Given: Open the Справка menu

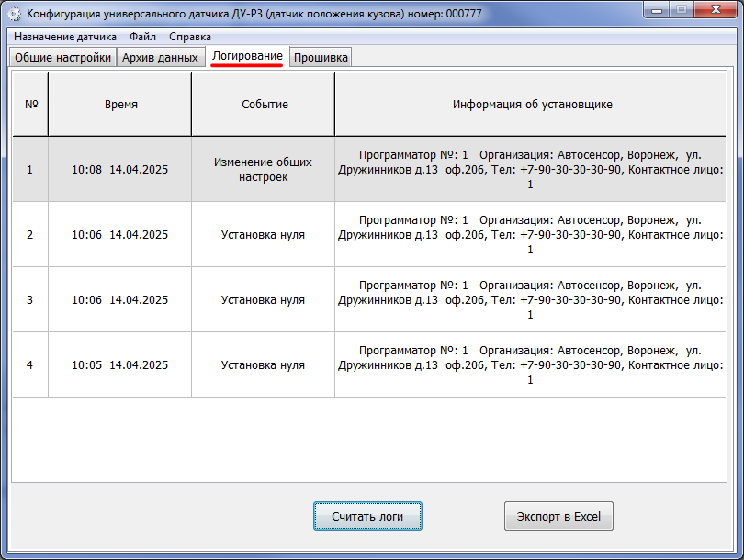Looking at the screenshot, I should (x=190, y=37).
